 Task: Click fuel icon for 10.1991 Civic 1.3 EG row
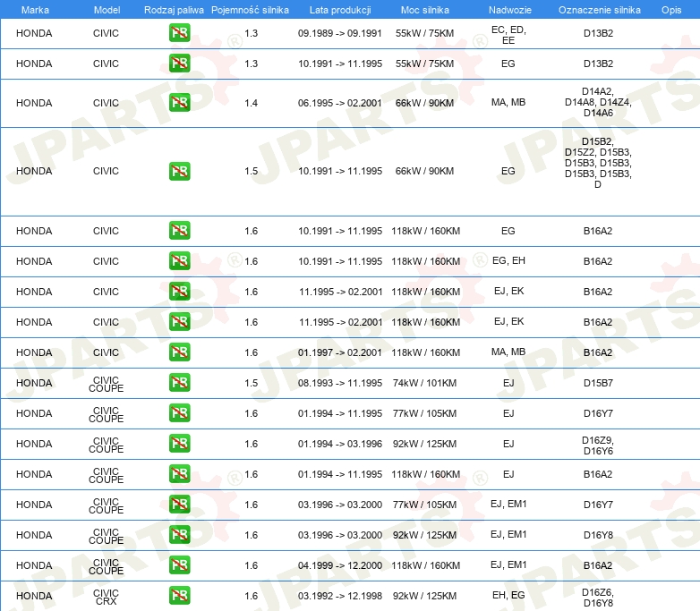(179, 64)
